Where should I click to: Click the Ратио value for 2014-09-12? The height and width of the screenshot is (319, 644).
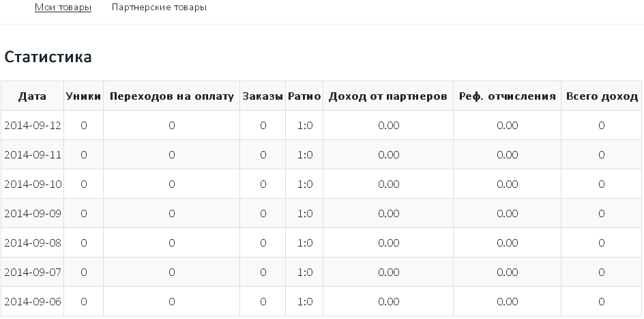pos(305,126)
